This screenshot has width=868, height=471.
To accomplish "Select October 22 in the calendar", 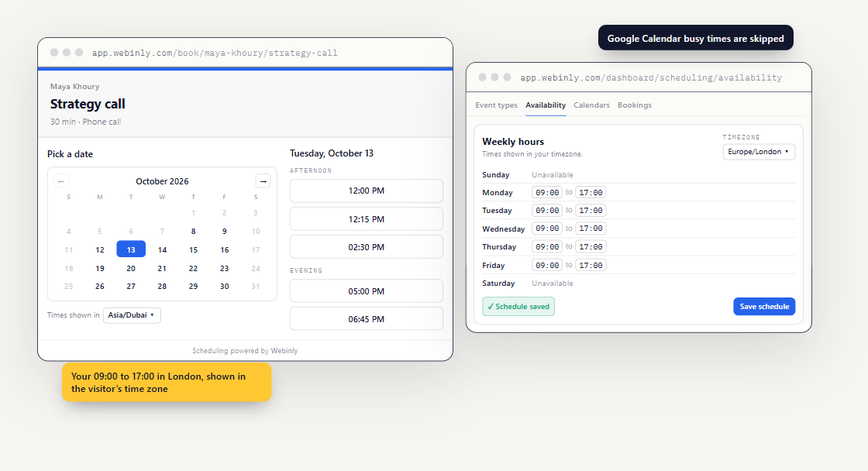I will [x=193, y=269].
